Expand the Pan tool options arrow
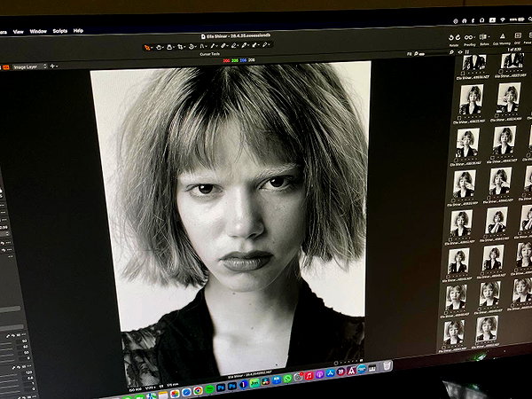This screenshot has width=532, height=399. pyautogui.click(x=163, y=48)
